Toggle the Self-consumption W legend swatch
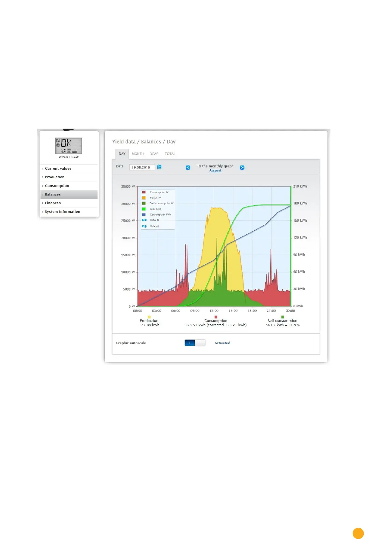 pos(144,203)
